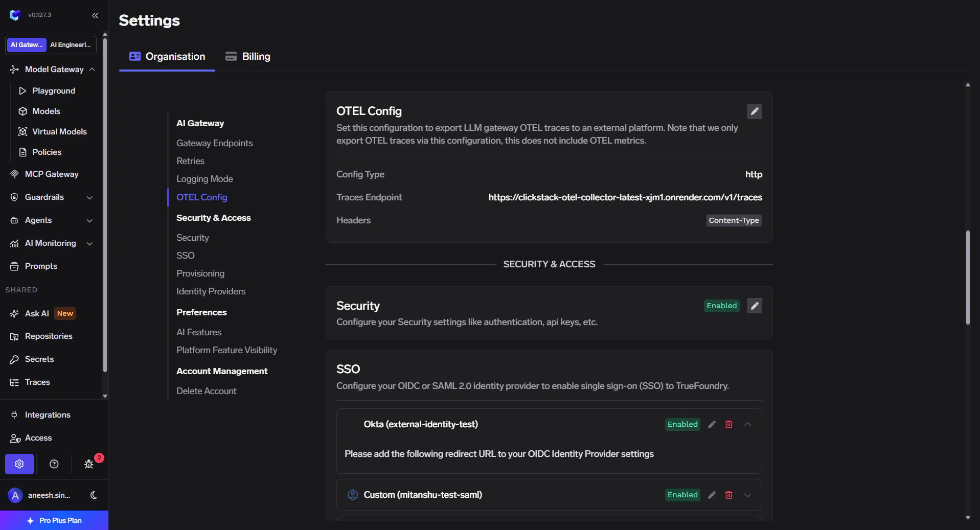Go to Security settings nav item
Viewport: 980px width, 530px height.
pyautogui.click(x=193, y=238)
